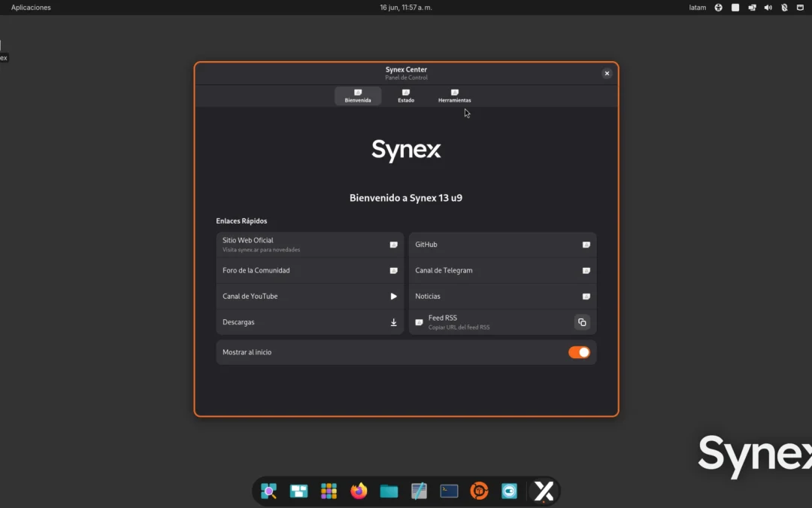
Task: Copy the RSS feed URL with copy button
Action: (x=582, y=322)
